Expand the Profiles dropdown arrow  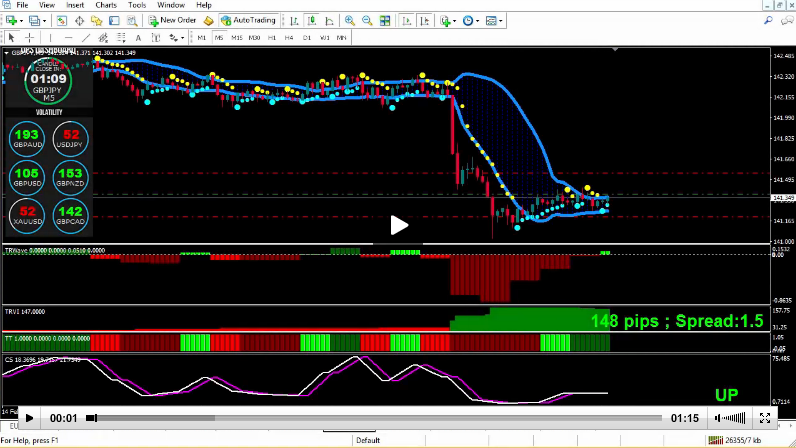45,21
